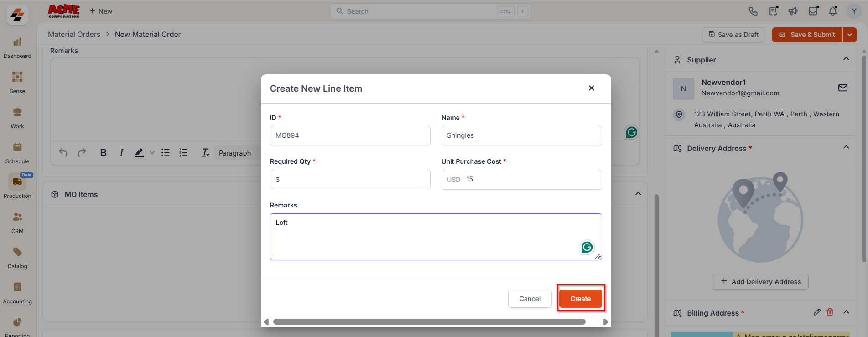This screenshot has height=337, width=868.
Task: Collapse the MO Items panel
Action: click(638, 194)
